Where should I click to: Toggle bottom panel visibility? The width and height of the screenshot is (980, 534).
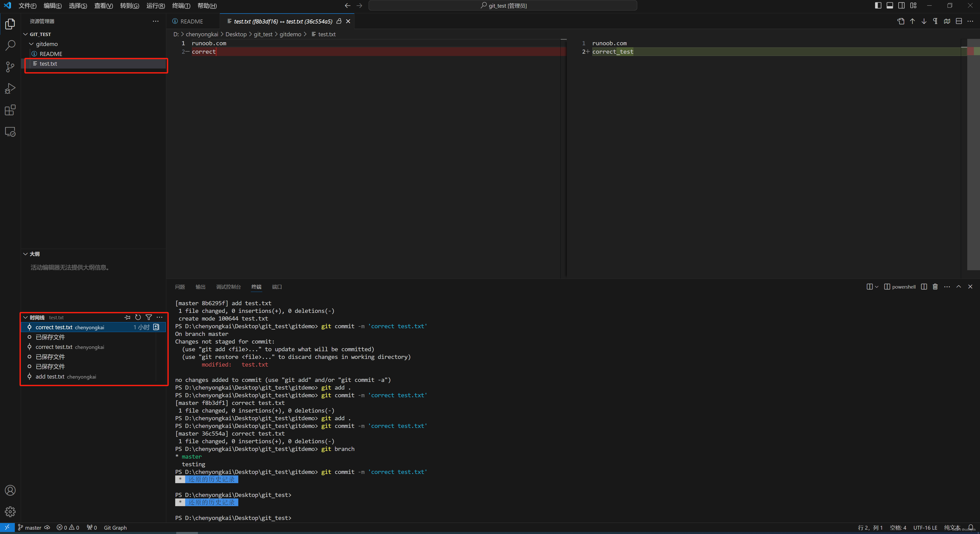pos(890,5)
